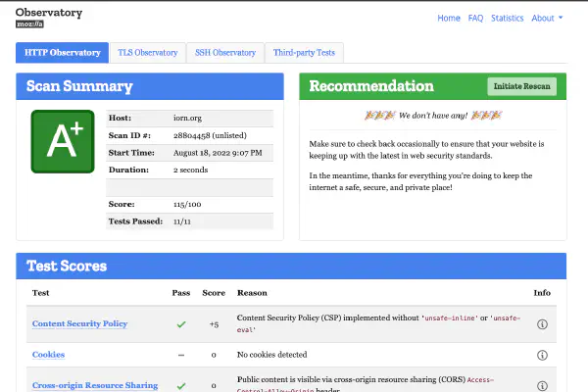
Task: Click the Scan Summary heading
Action: pos(79,86)
